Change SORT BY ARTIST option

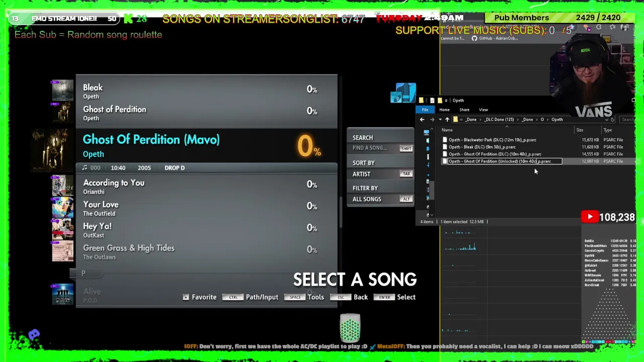(381, 174)
